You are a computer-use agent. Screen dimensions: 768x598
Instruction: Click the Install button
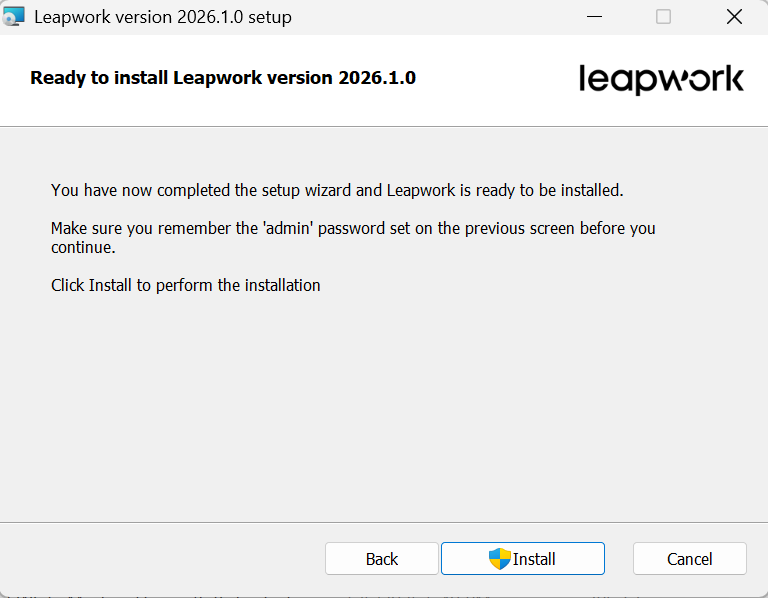click(x=523, y=558)
